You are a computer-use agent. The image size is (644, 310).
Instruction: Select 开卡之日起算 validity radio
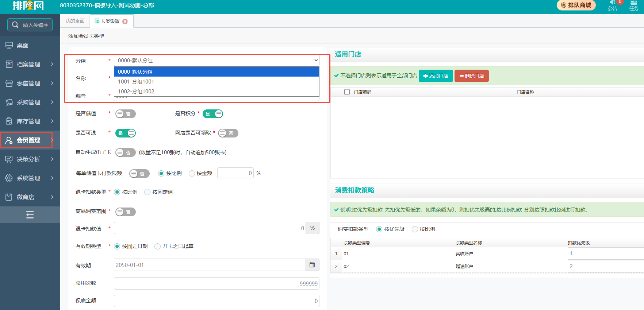pyautogui.click(x=158, y=247)
